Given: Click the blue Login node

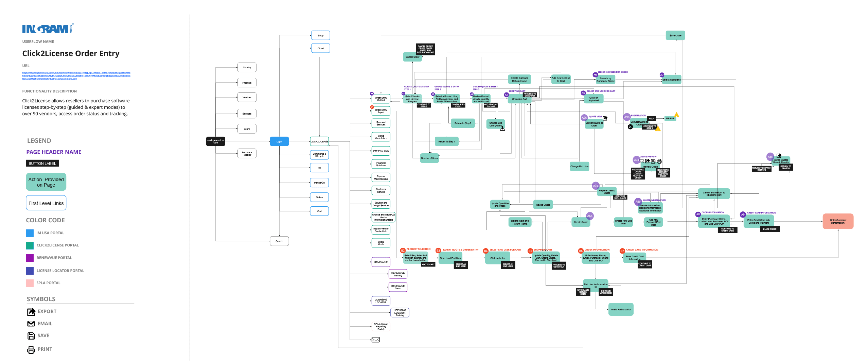Looking at the screenshot, I should click(x=279, y=141).
